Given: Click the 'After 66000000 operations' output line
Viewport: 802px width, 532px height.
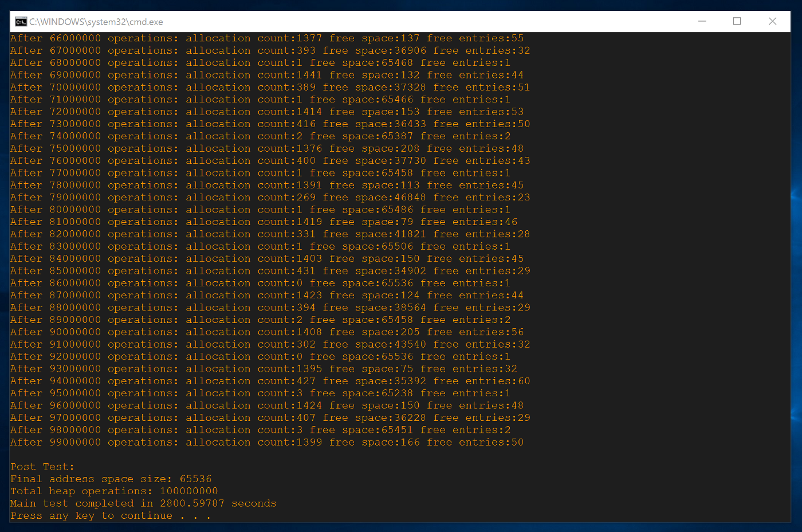Looking at the screenshot, I should 266,38.
